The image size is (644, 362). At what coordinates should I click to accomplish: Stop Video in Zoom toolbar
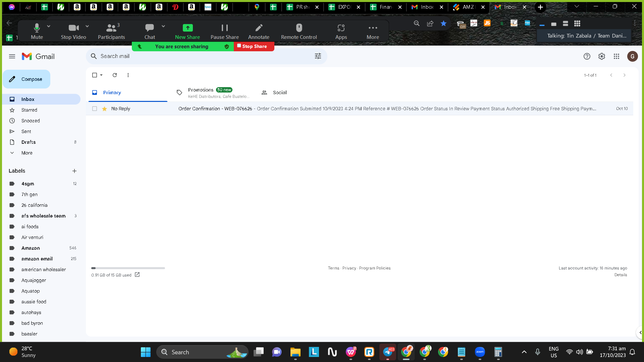(x=73, y=32)
